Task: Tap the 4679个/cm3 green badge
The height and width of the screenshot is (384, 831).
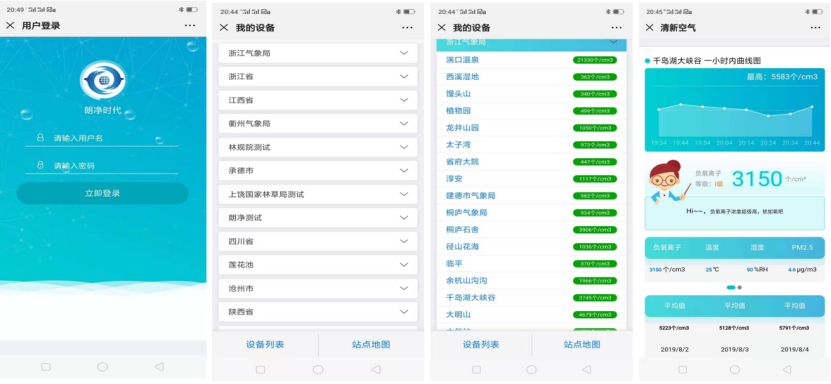Action: tap(595, 315)
